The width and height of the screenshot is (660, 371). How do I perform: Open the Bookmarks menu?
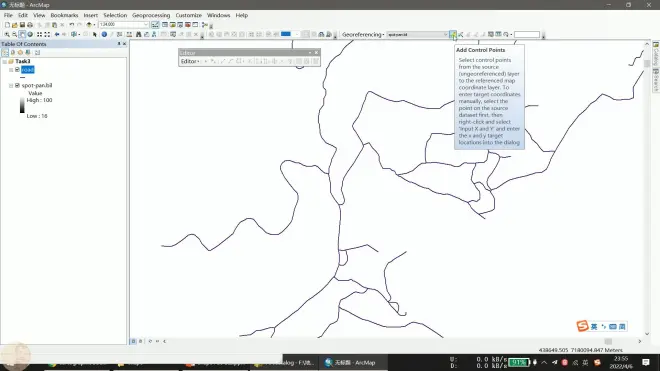point(64,15)
